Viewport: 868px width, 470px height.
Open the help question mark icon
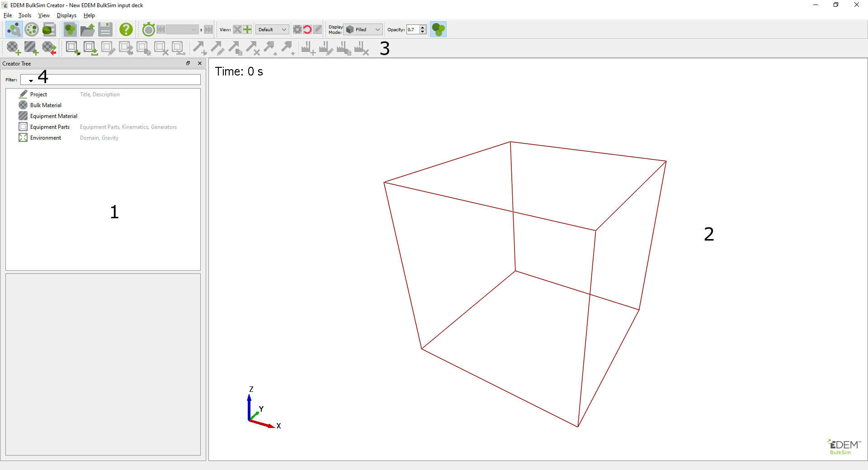[126, 29]
